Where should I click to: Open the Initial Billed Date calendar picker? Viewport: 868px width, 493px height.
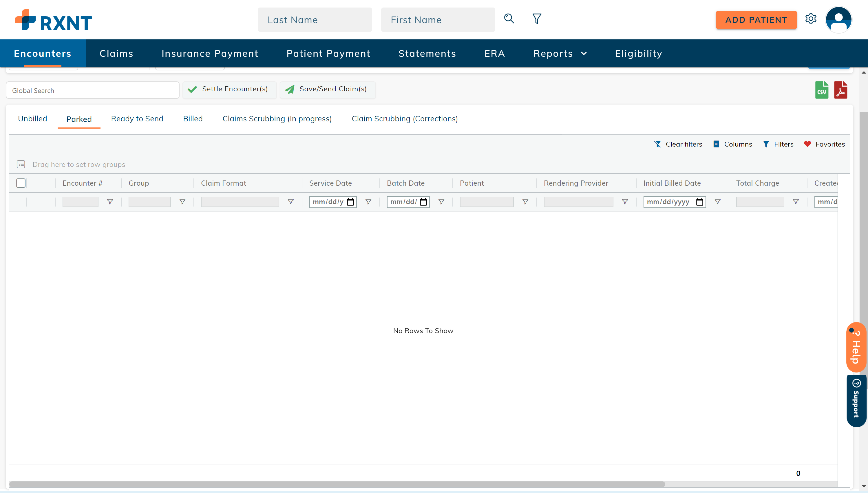699,202
